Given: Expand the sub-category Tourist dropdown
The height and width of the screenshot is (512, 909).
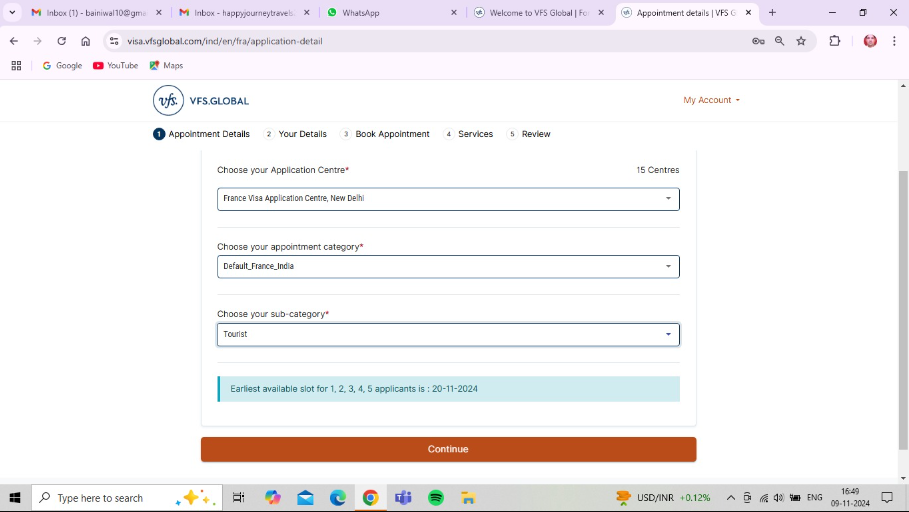Looking at the screenshot, I should pos(448,335).
